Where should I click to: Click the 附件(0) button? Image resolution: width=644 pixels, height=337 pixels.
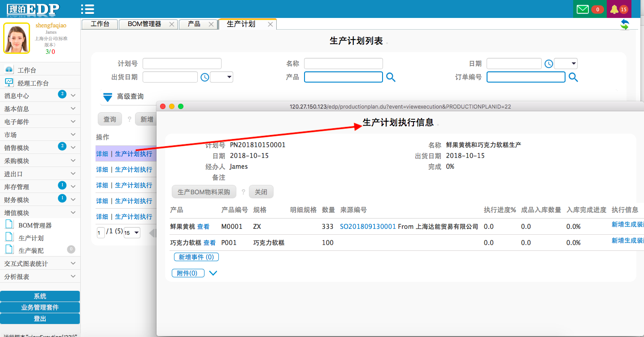coord(188,273)
